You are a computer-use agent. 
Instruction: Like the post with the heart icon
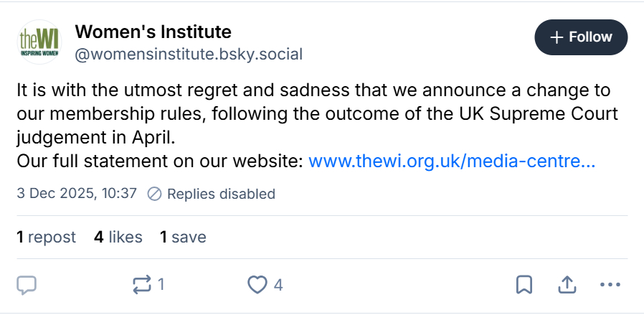pyautogui.click(x=257, y=285)
